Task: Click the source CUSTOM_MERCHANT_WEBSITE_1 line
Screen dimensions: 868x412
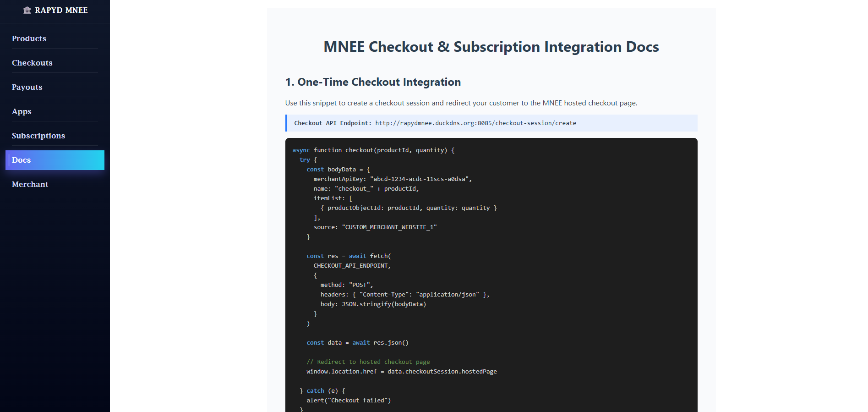Action: coord(375,227)
